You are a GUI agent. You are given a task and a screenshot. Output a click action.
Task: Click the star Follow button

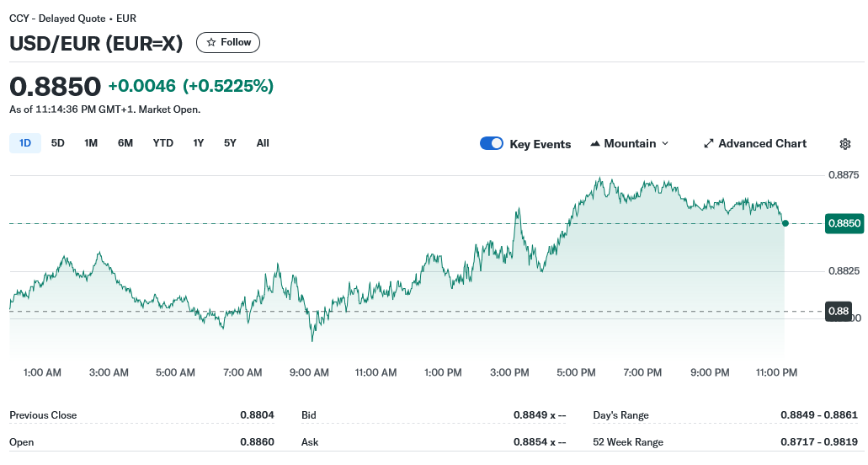tap(228, 43)
